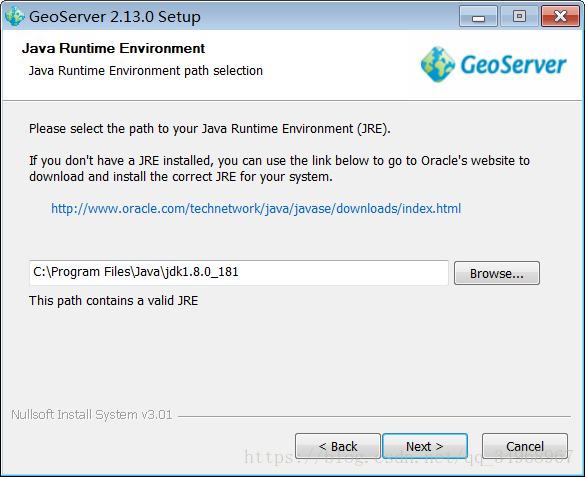Select the 'This path contains a valid JRE' text
Screen dimensions: 585x477
tap(113, 301)
